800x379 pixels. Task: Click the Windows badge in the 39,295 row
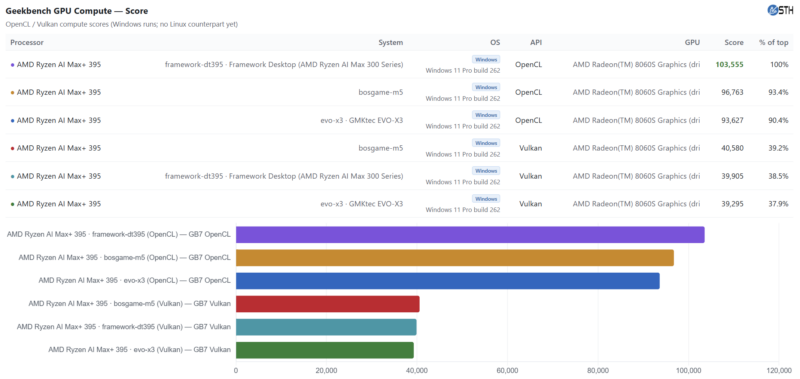coord(486,198)
